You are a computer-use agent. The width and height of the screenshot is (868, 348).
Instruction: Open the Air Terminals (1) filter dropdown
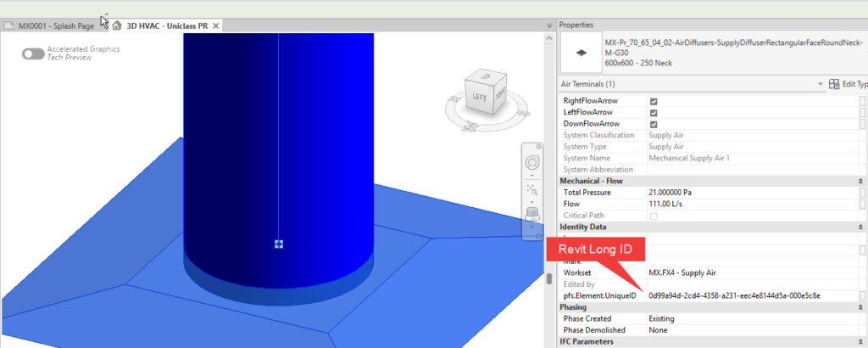pyautogui.click(x=821, y=84)
